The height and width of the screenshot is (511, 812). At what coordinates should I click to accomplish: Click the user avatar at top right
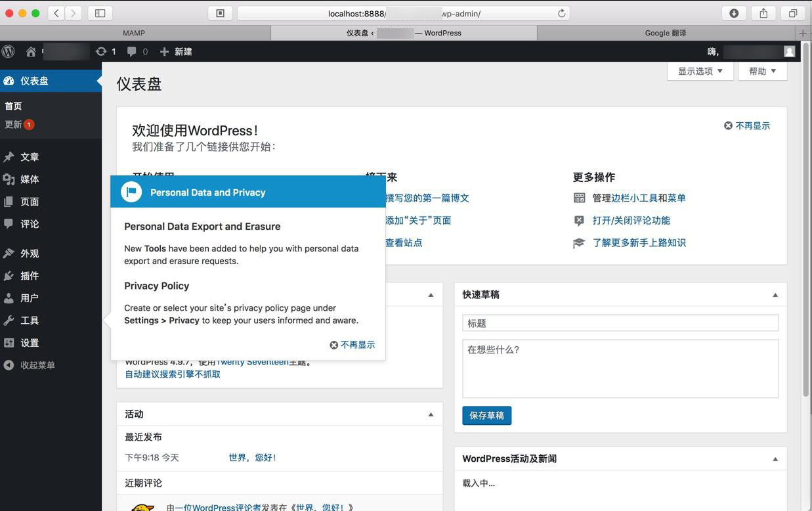[790, 51]
